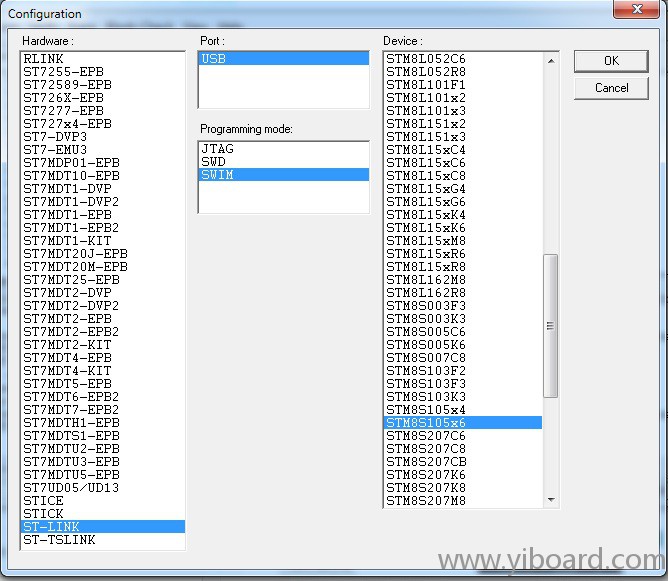Click the Device list scrollbar thumb
The height and width of the screenshot is (581, 669).
tap(550, 326)
